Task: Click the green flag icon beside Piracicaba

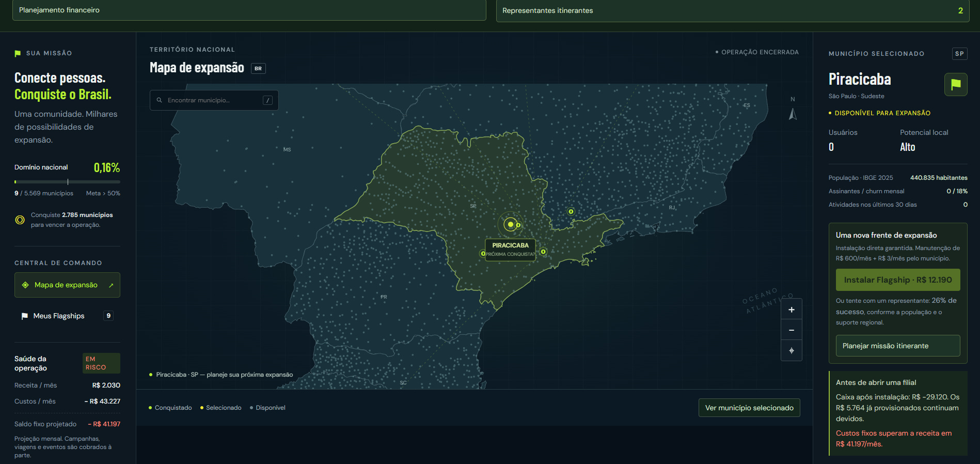Action: pos(956,84)
